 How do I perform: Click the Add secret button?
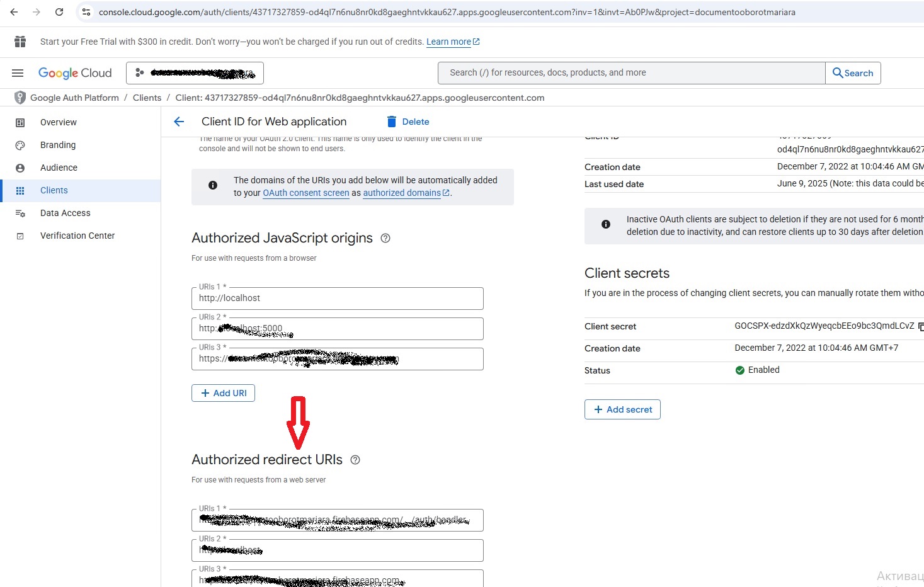tap(622, 409)
